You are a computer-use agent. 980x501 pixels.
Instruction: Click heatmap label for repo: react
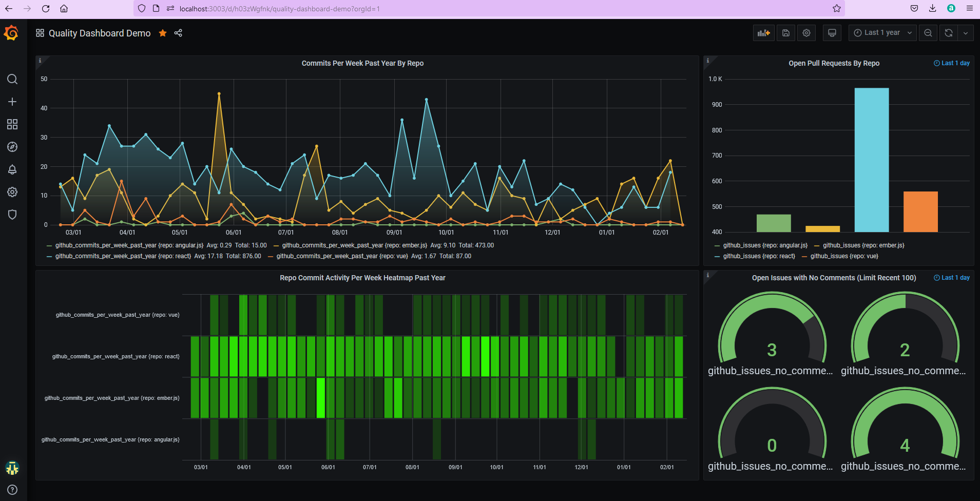116,356
